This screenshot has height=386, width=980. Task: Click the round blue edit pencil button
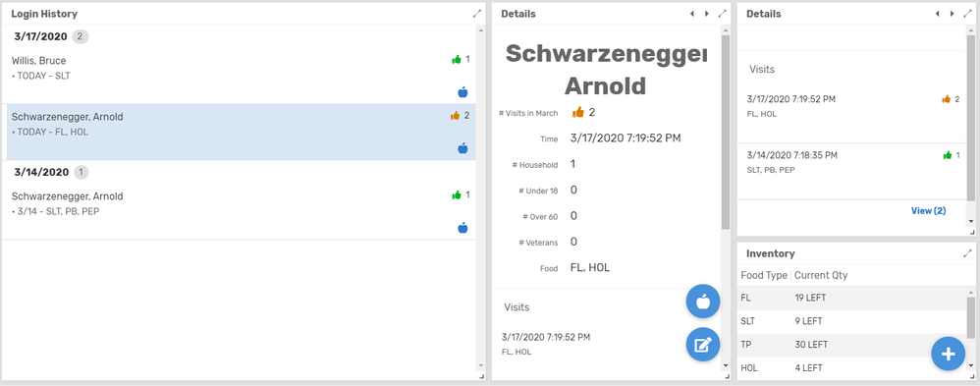pyautogui.click(x=703, y=345)
